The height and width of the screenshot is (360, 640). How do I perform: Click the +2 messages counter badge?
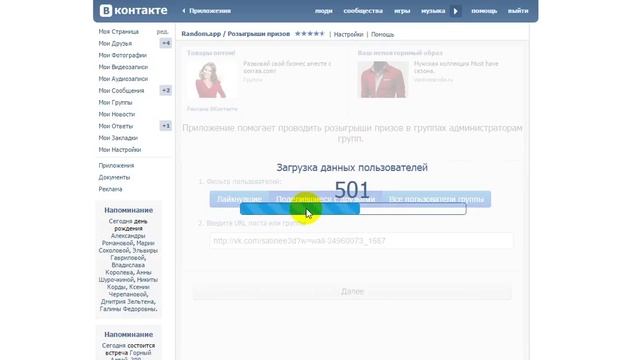(x=165, y=90)
